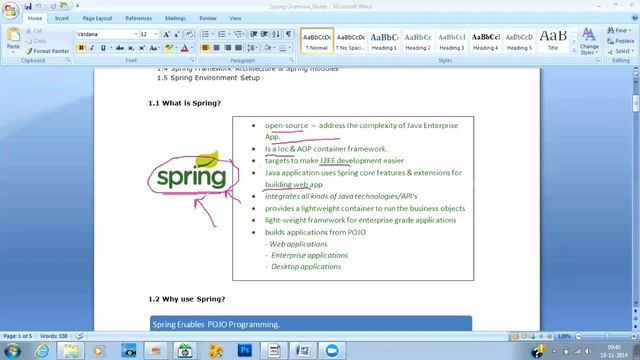Toggle left text alignment
This screenshot has height=360, width=640.
coord(205,48)
